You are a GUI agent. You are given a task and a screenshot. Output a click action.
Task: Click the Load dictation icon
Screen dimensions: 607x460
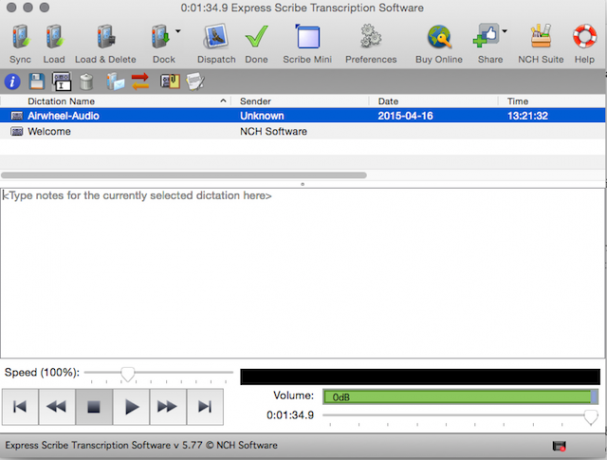tap(54, 37)
